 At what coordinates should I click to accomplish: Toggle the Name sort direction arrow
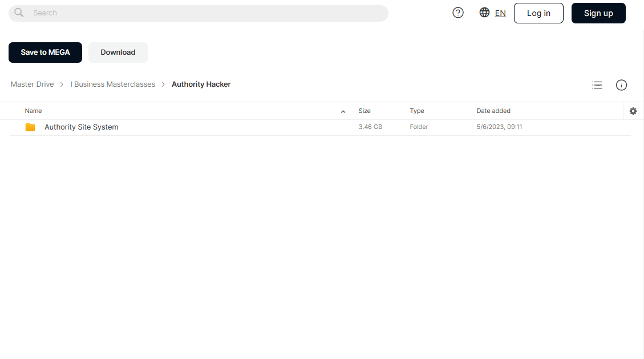343,111
